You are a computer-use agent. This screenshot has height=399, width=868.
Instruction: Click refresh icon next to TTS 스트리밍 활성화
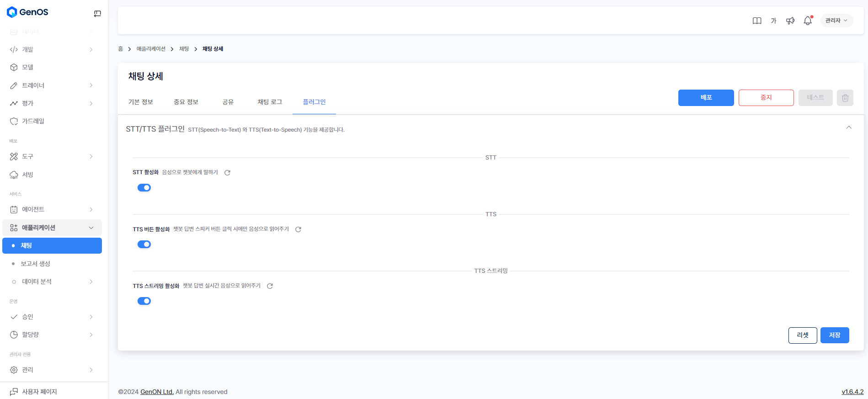tap(270, 286)
